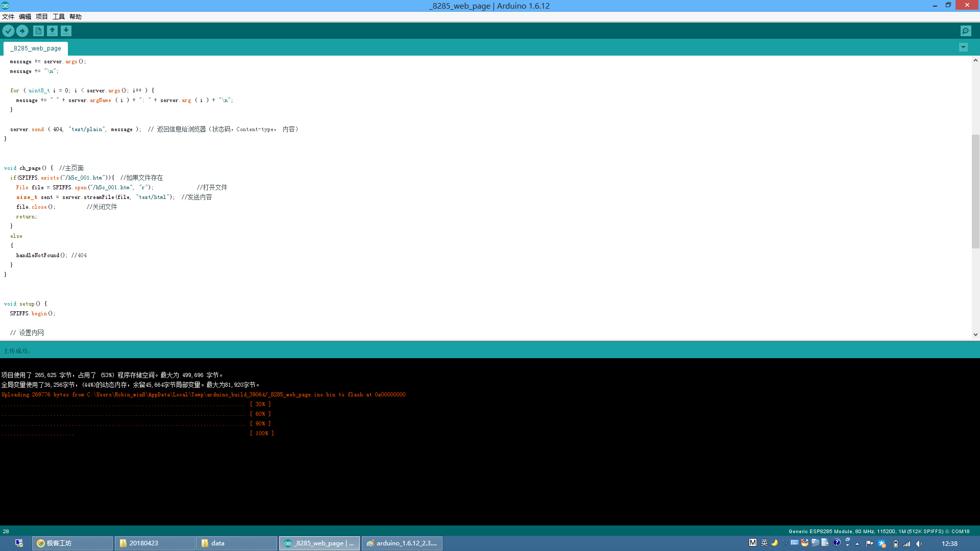Expand hidden system tray icons arrow

857,544
